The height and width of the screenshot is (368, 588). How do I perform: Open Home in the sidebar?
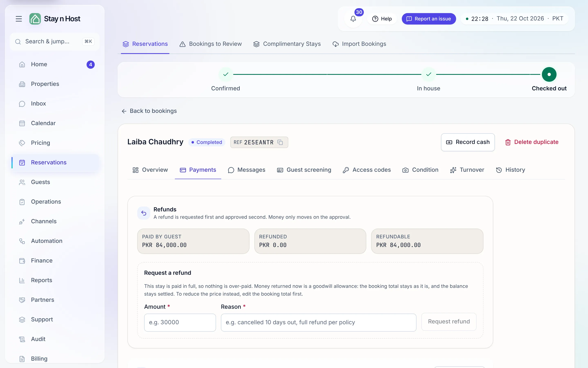(x=55, y=64)
